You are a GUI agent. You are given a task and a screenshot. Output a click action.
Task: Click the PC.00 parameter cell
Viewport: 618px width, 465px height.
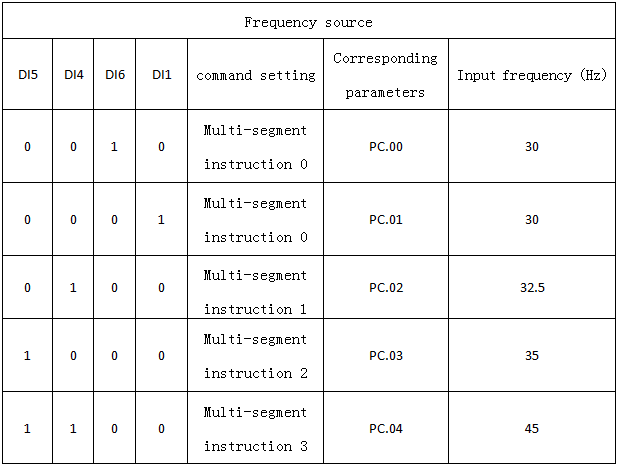click(385, 147)
